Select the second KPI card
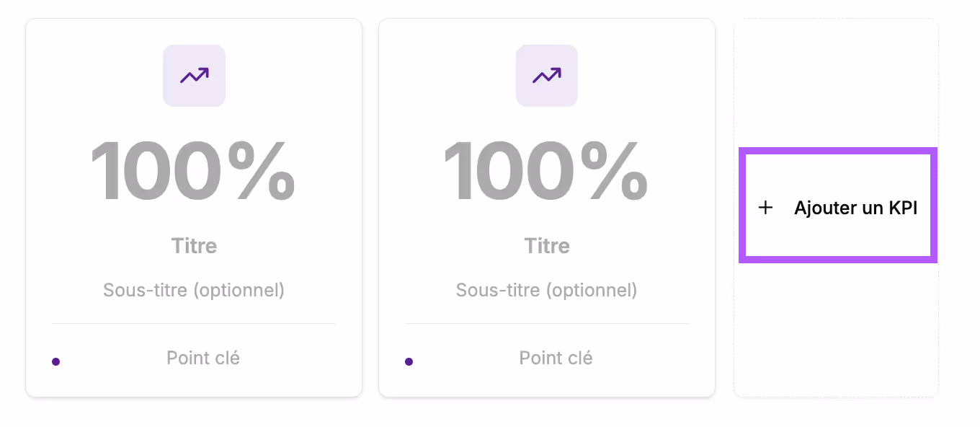This screenshot has width=980, height=427. coord(547,207)
